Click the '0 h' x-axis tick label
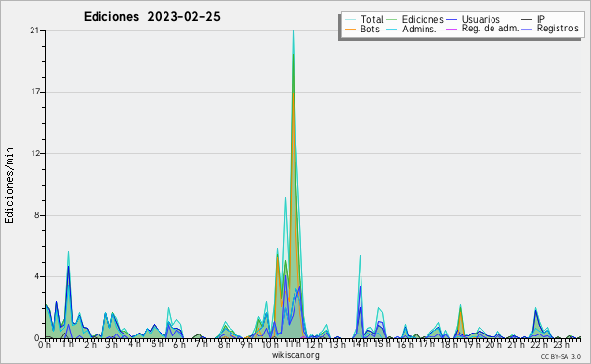Image resolution: width=591 pixels, height=364 pixels. pos(45,344)
